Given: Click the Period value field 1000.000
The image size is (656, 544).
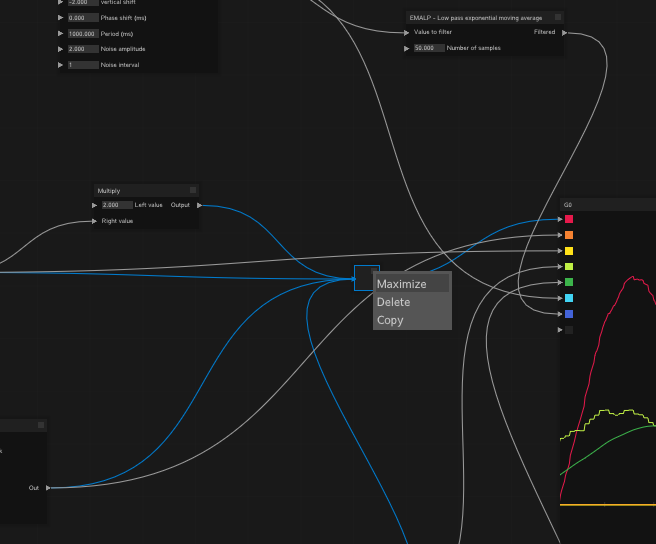Looking at the screenshot, I should pos(83,33).
